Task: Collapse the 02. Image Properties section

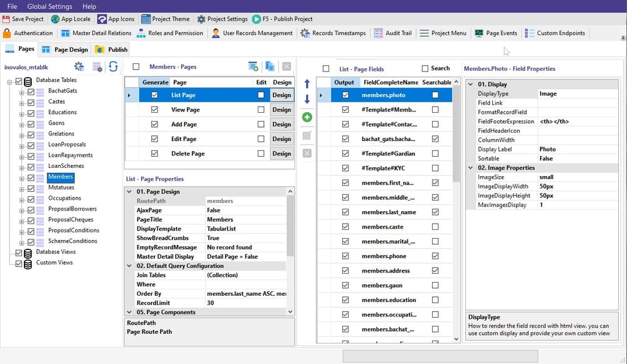Action: point(469,167)
